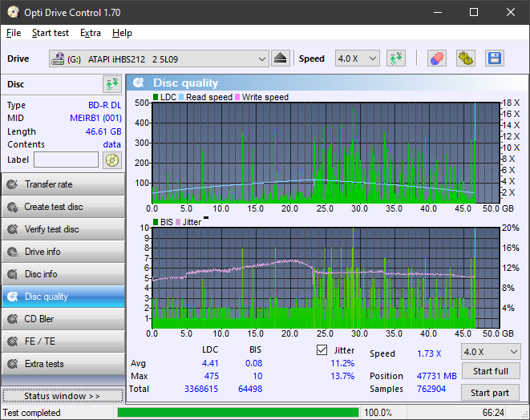Click the refresh speed icon next to speed
Screen dimensions: 530x420
(395, 59)
